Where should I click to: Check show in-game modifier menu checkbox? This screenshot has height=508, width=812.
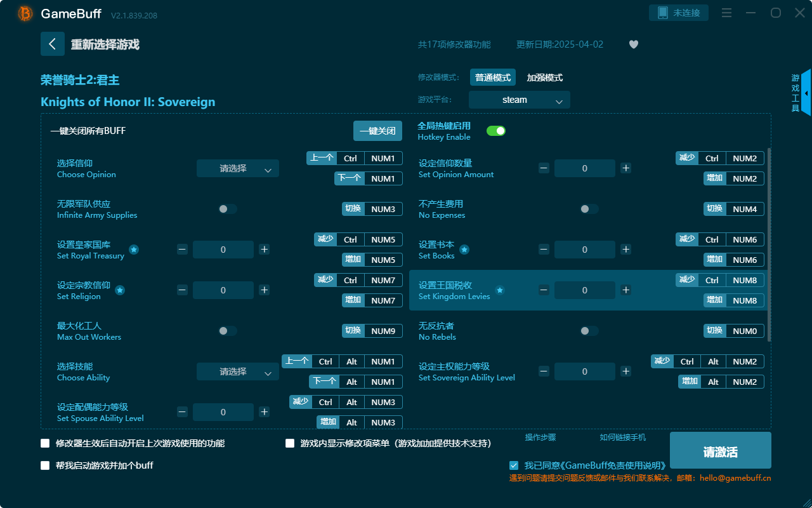tap(290, 443)
